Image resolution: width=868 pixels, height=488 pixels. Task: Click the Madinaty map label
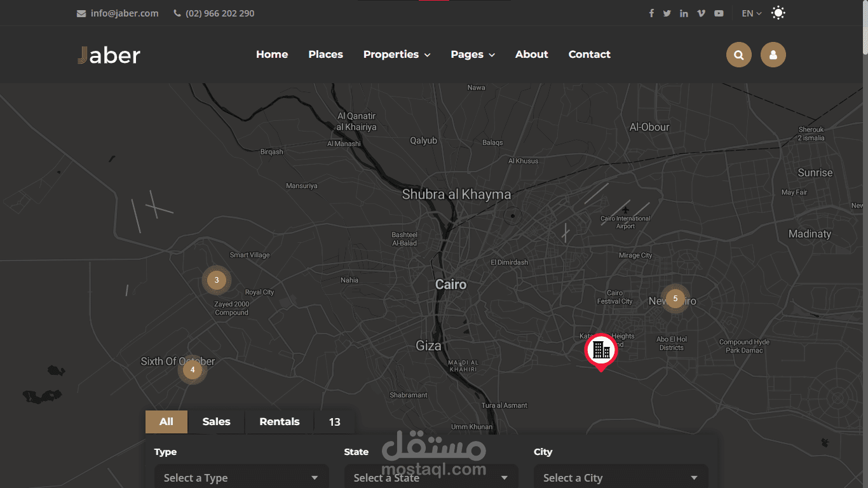pos(810,234)
